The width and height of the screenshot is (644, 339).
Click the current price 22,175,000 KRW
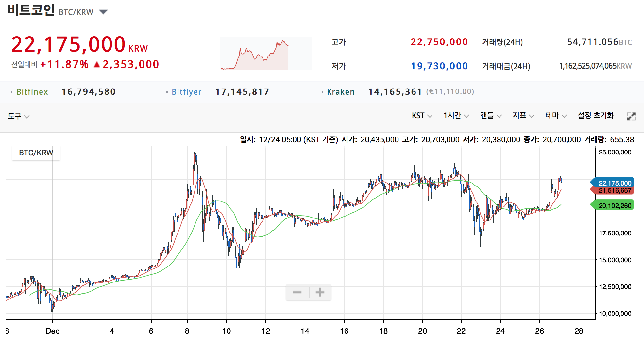tap(79, 45)
